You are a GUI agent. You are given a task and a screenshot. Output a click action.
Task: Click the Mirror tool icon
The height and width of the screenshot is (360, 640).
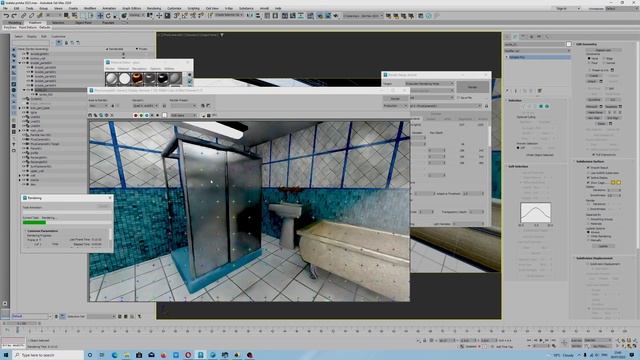(x=250, y=16)
